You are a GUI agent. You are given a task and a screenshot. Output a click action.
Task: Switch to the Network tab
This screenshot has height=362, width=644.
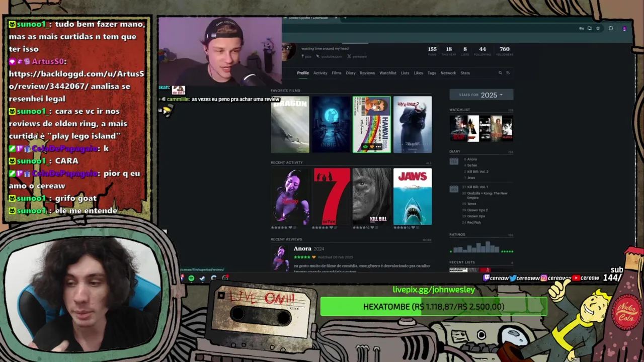pos(448,73)
